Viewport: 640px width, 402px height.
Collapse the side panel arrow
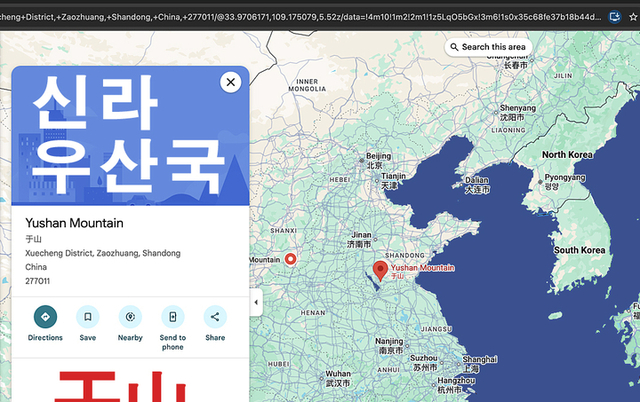pos(256,302)
